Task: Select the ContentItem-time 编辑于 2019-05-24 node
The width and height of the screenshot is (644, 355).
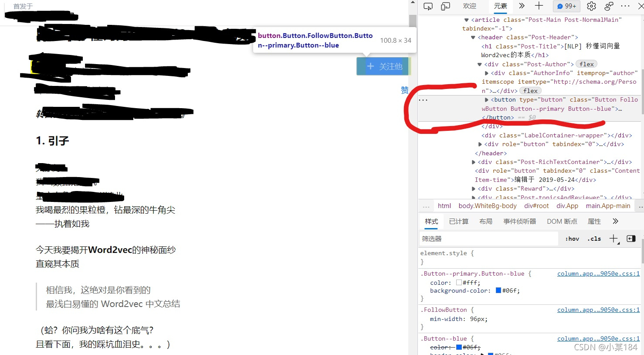Action: (557, 175)
